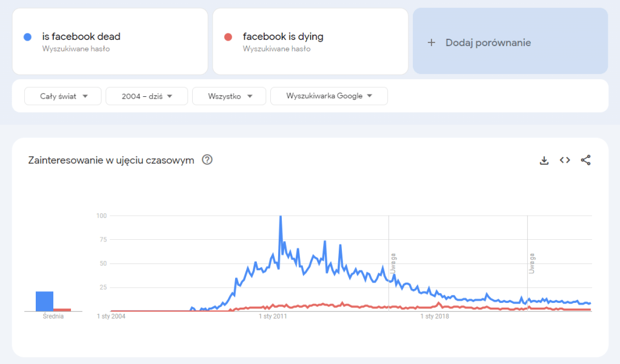Click the red dot for 'facebook is dying'
Screen dimensions: 620x364
[x=228, y=37]
